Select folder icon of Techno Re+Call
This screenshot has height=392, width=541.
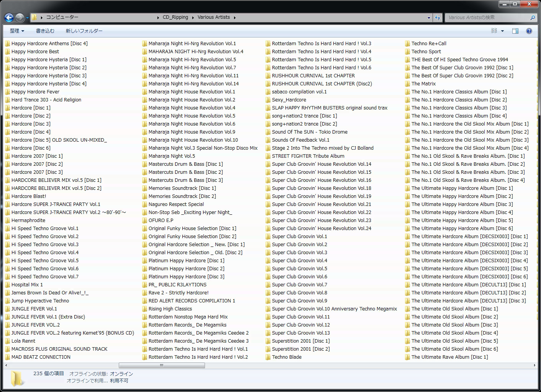pos(407,44)
